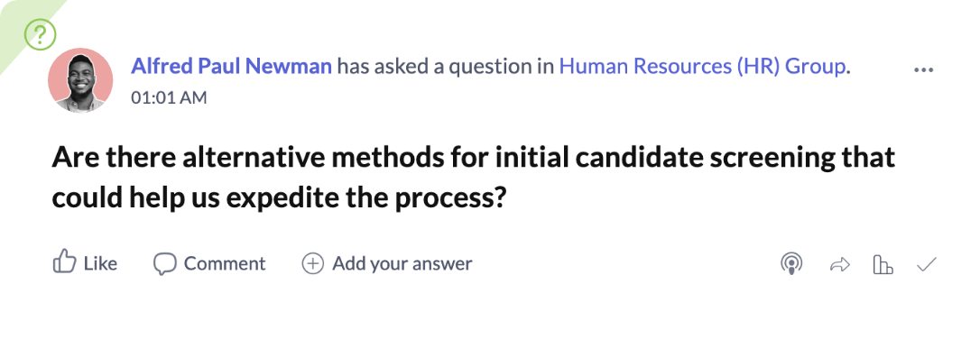Click the thumbs-up icon
Image resolution: width=980 pixels, height=339 pixels.
[x=64, y=263]
